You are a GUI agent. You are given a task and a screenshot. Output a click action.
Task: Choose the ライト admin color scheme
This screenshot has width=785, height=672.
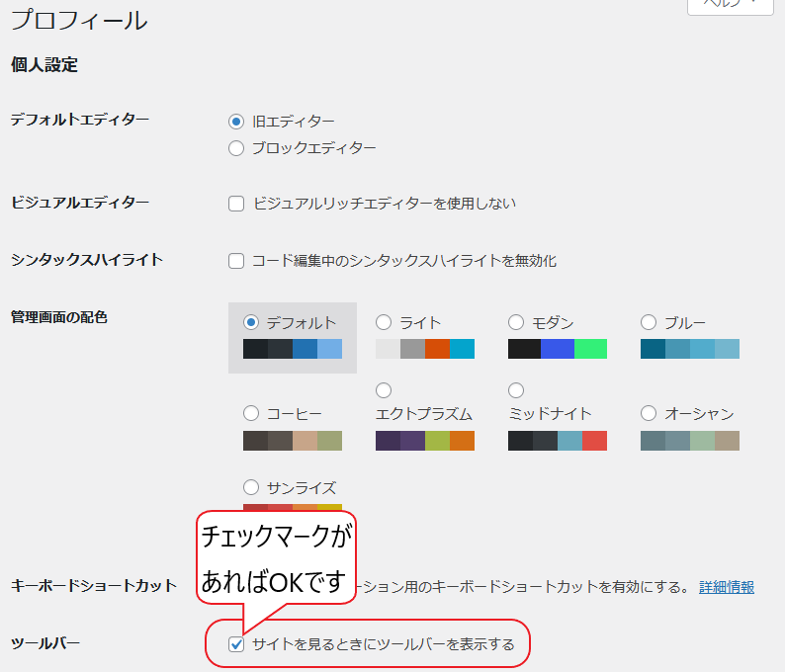coord(384,322)
